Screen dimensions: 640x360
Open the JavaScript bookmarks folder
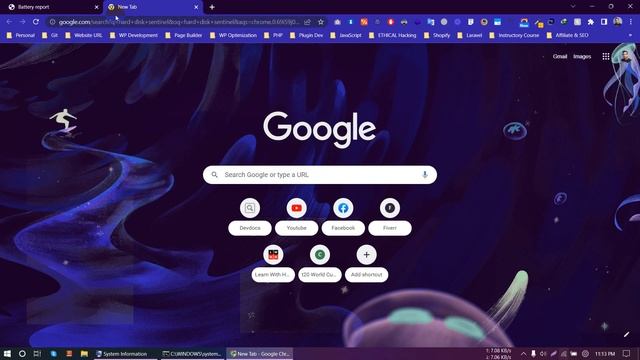point(346,36)
